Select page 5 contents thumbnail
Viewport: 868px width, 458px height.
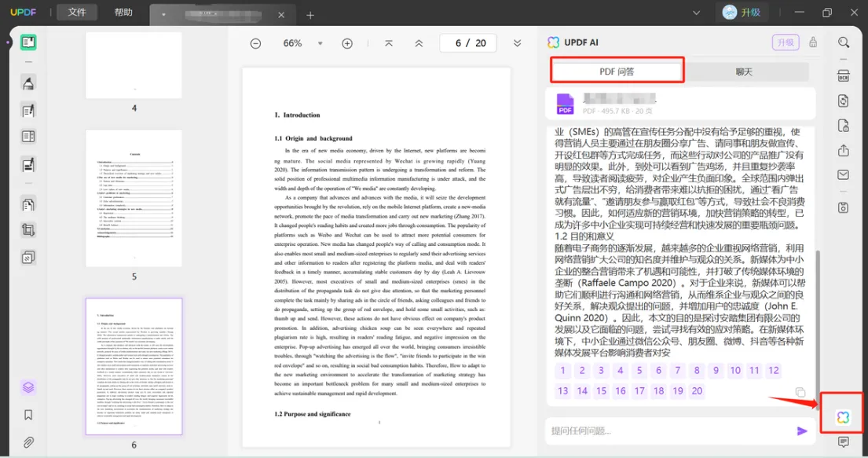(x=134, y=198)
